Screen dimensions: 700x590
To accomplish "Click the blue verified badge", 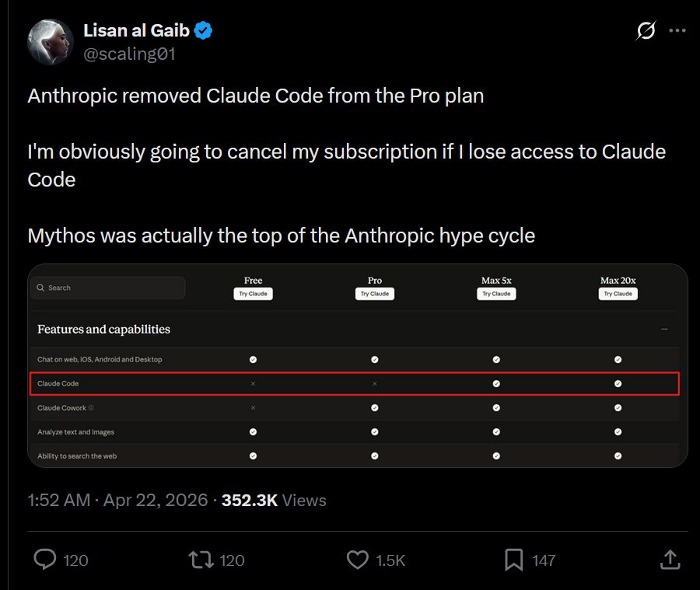I will 203,30.
